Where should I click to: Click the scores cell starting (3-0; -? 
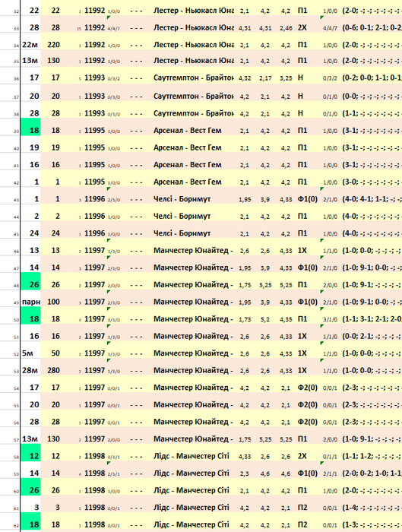pos(372,182)
